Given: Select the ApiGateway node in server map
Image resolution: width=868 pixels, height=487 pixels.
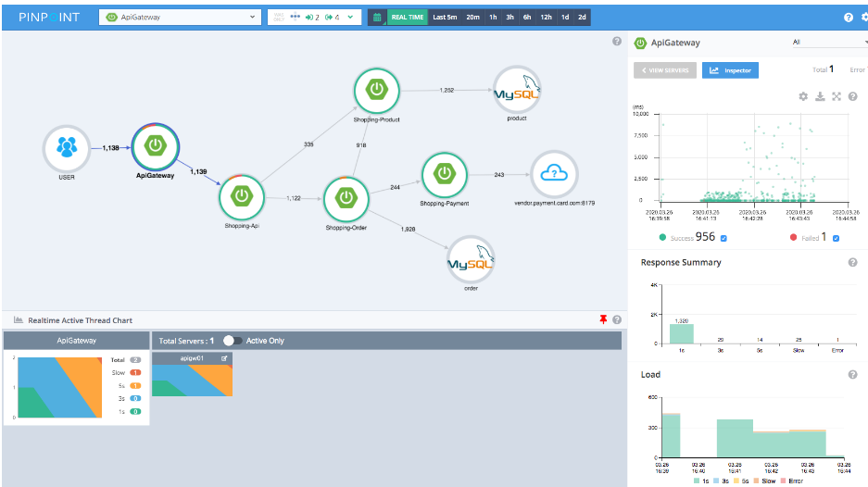Looking at the screenshot, I should (156, 146).
